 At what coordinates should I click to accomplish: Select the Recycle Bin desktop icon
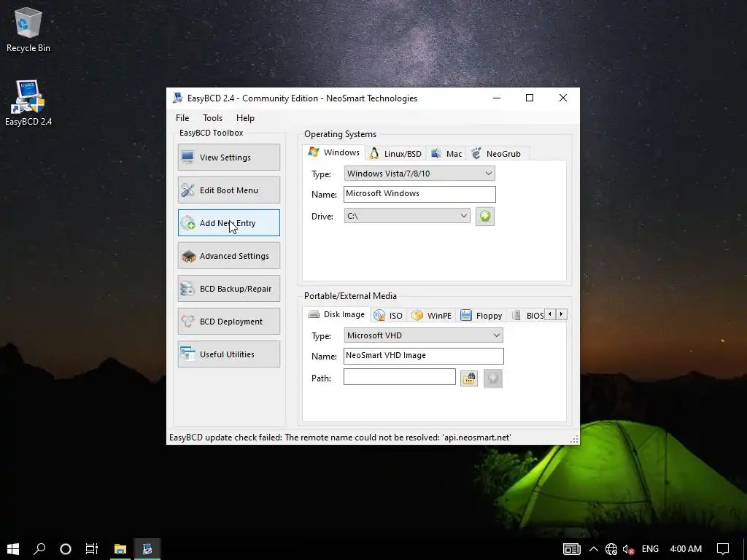click(x=28, y=29)
